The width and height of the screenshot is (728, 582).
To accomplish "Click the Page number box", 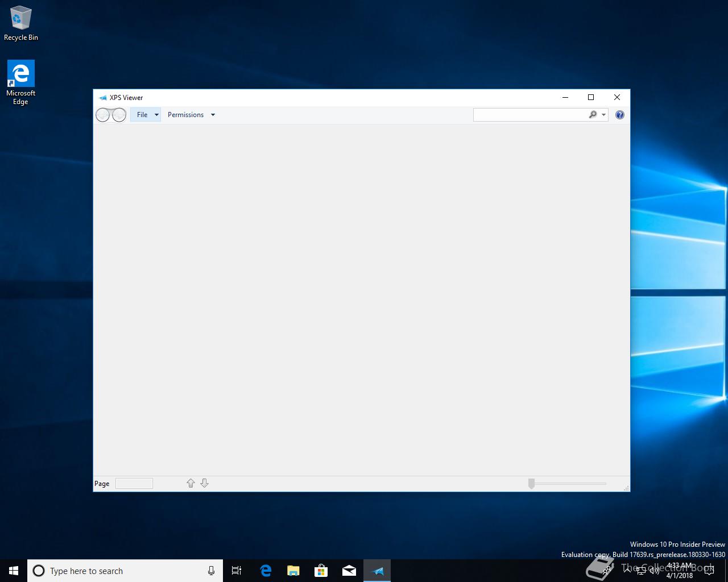I will [134, 484].
